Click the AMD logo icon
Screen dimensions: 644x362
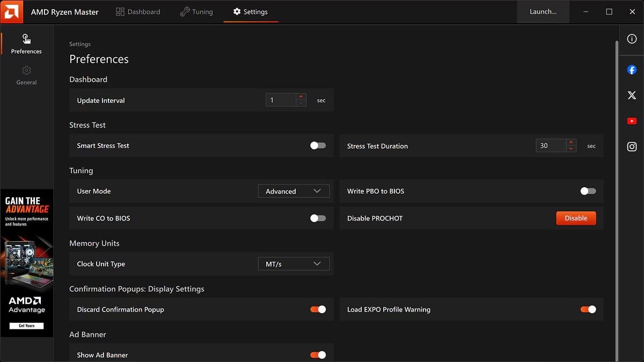point(11,11)
